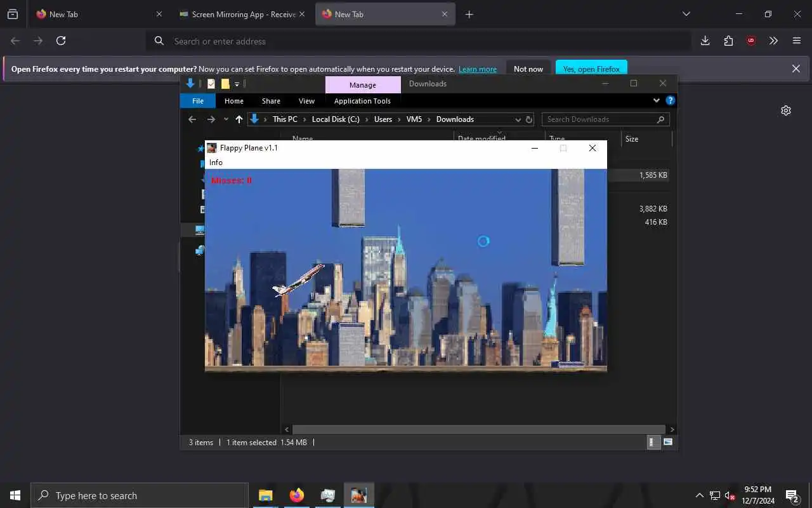Refresh the Downloads folder view
The width and height of the screenshot is (812, 508).
click(x=529, y=119)
